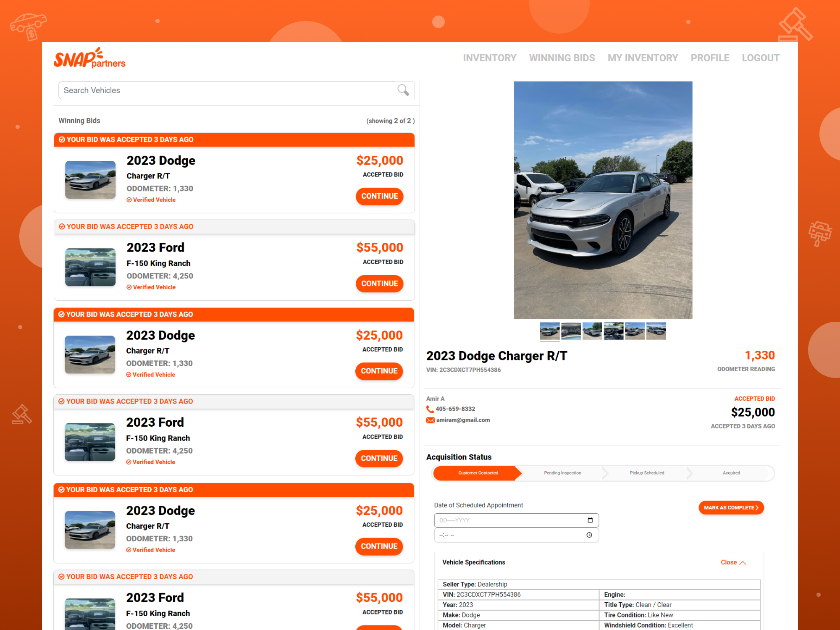Click the SNAP partners logo
The height and width of the screenshot is (630, 840).
(89, 58)
